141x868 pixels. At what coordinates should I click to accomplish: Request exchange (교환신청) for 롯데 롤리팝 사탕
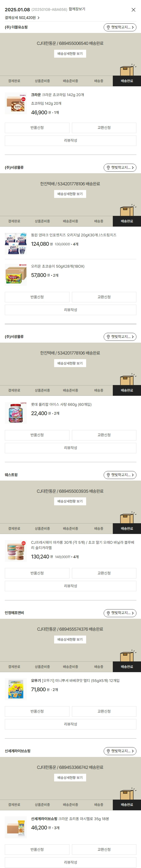[104, 435]
